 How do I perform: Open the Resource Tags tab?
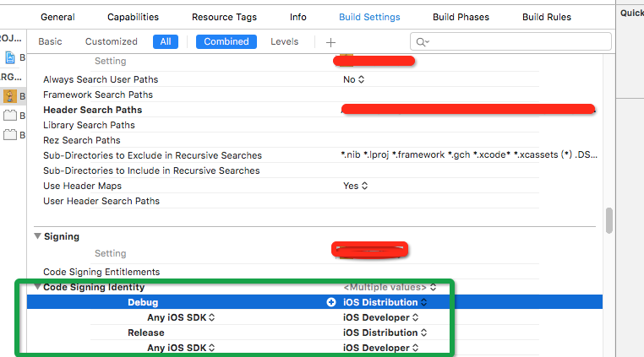coord(224,17)
